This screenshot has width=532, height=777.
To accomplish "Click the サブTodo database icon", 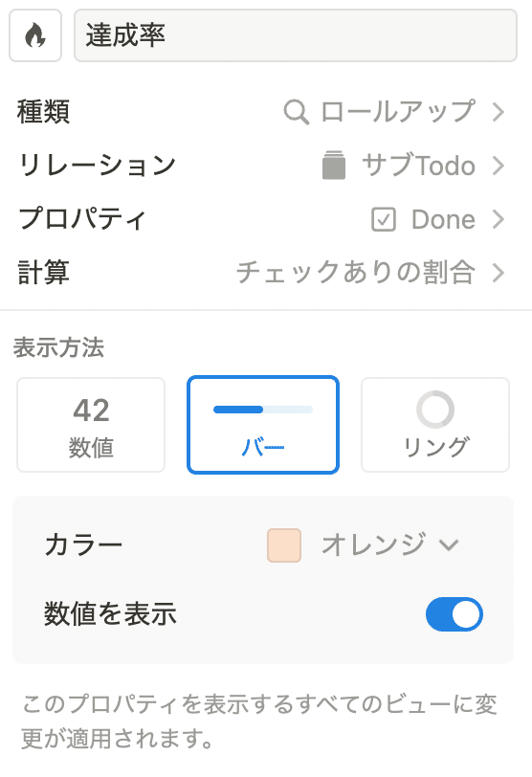I will pos(333,165).
